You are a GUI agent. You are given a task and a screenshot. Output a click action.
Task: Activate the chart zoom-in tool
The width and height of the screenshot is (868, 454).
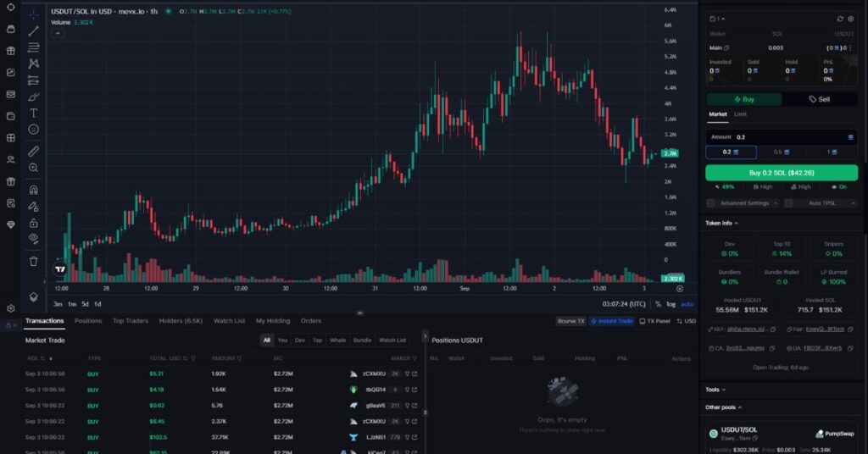(x=34, y=168)
